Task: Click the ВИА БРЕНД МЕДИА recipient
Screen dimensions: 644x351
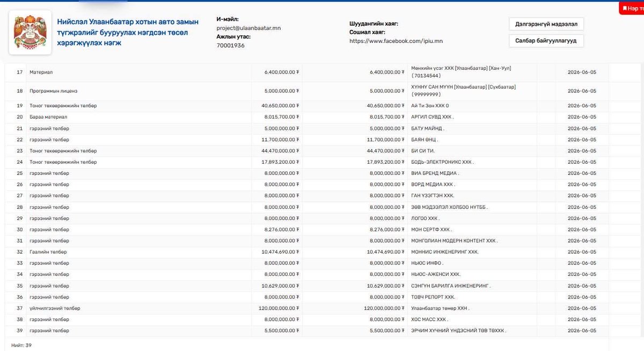Action: click(x=435, y=173)
